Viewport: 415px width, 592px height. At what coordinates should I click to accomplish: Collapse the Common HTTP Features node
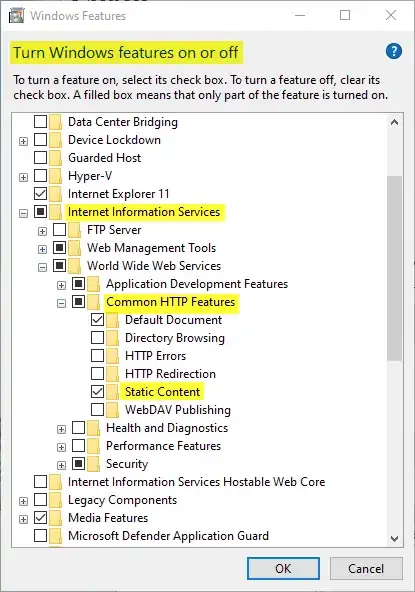pos(61,304)
